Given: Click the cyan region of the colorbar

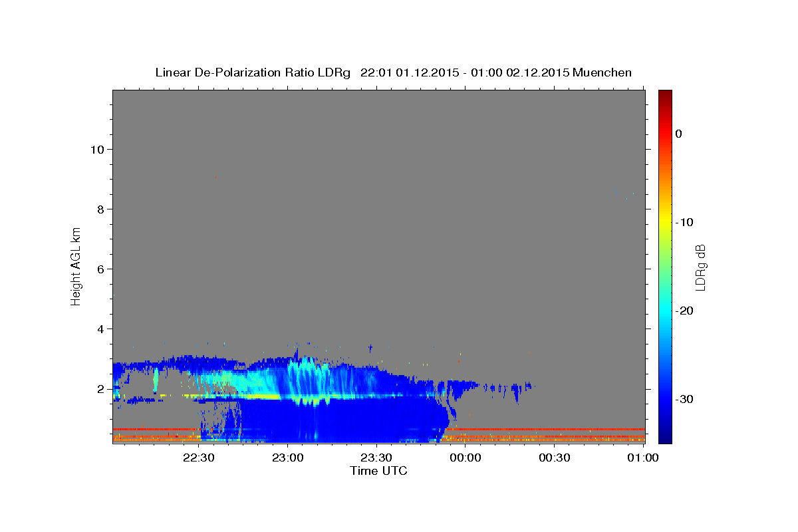Looking at the screenshot, I should click(665, 311).
